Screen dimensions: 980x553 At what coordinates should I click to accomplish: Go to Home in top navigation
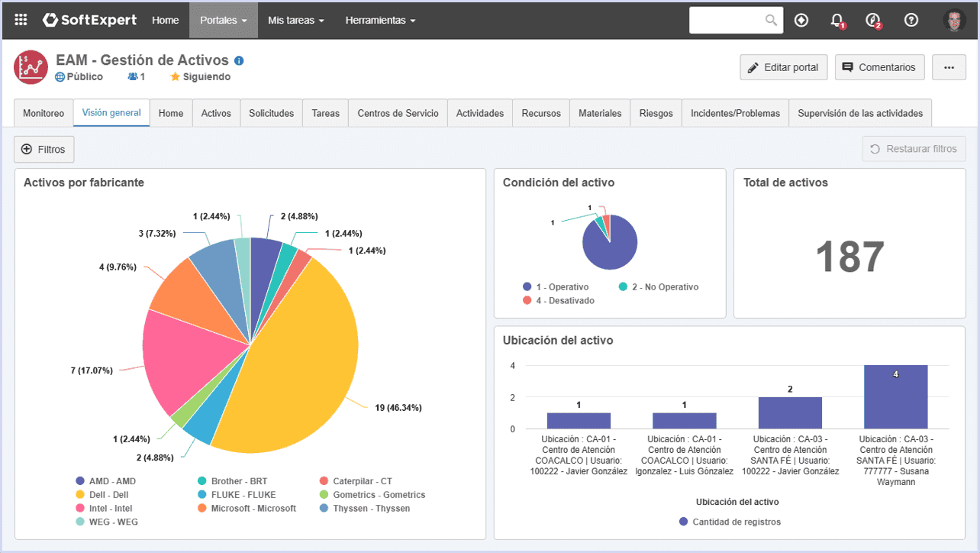pos(165,21)
